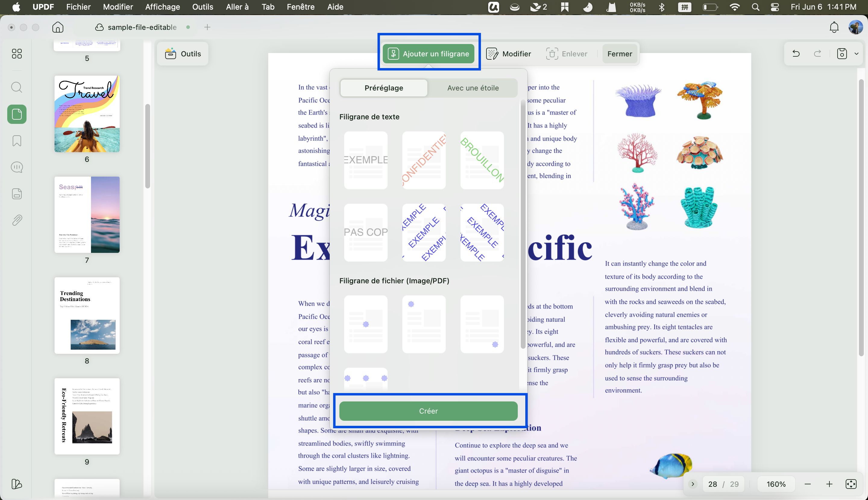
Task: Expand the page navigation chevron
Action: (693, 484)
